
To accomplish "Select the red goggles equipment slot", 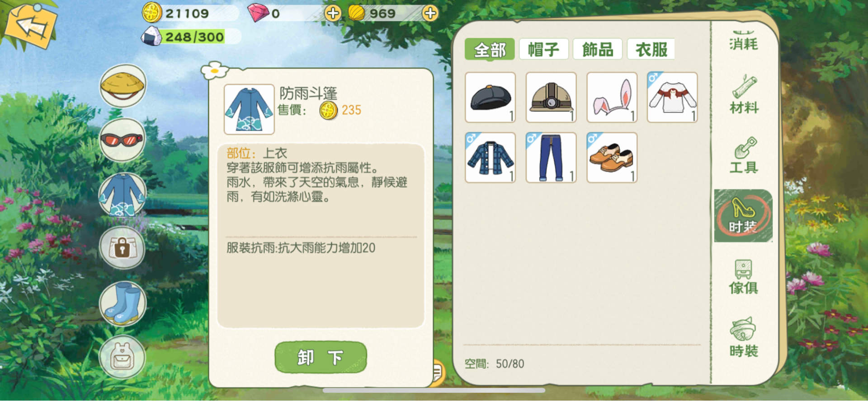I will click(123, 140).
